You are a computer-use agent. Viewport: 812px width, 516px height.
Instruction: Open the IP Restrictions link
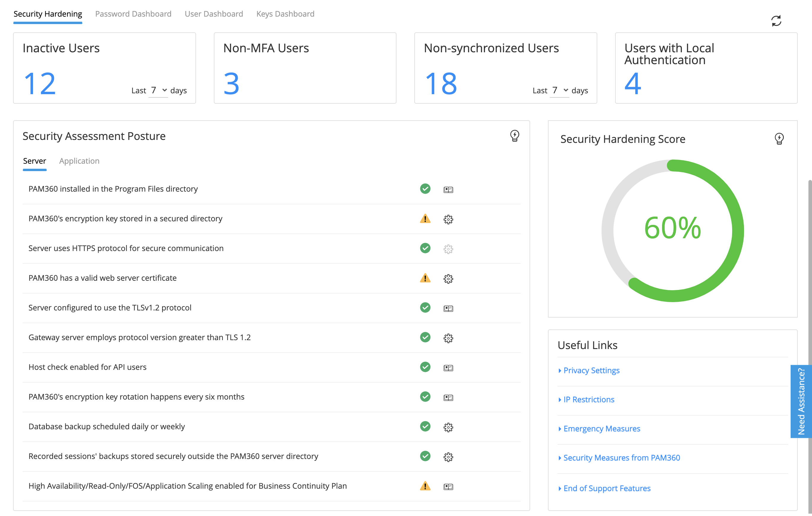[589, 399]
